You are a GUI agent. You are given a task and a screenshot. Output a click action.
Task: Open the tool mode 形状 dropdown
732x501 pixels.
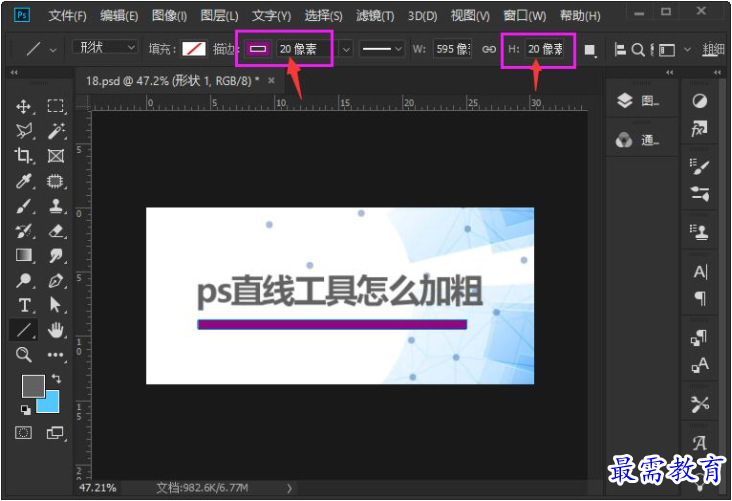point(105,48)
